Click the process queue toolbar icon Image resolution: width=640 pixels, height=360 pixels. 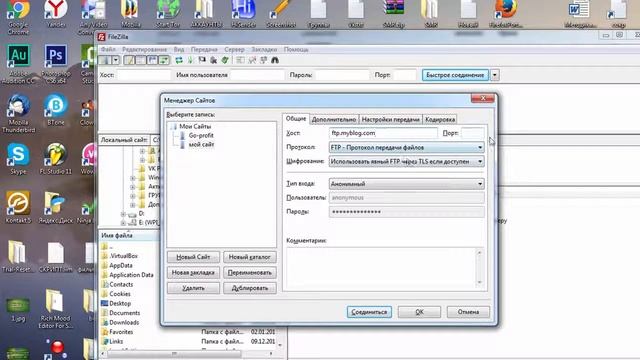point(190,60)
